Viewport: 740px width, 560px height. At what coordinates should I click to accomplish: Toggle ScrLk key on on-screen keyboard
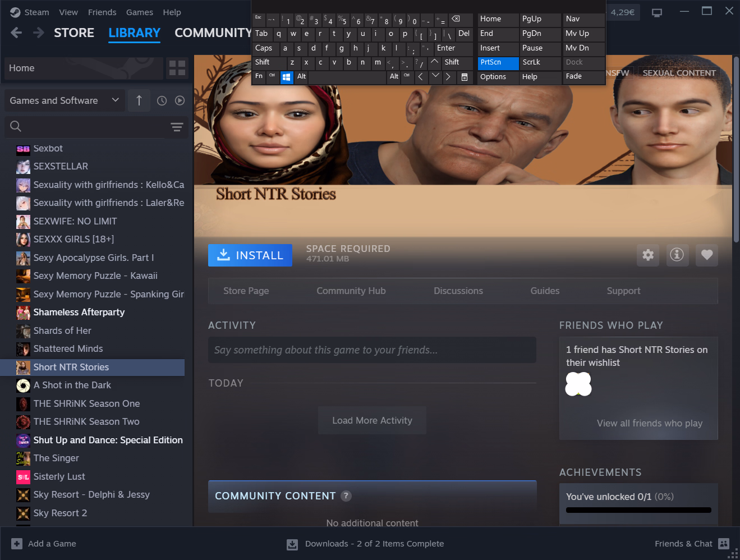(540, 63)
